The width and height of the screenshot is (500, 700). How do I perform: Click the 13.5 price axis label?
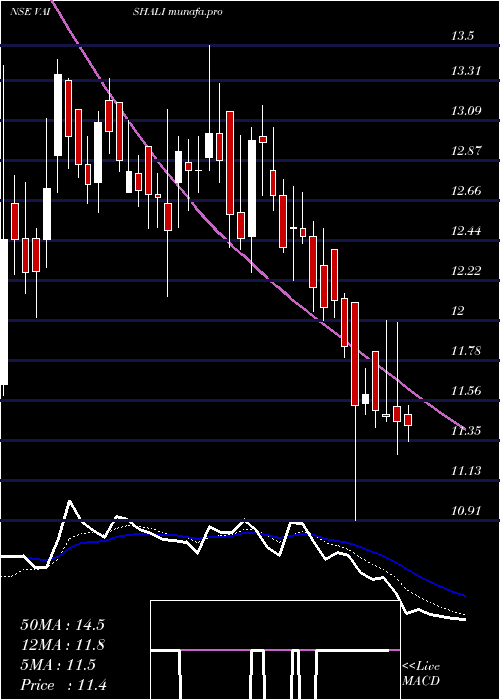[x=462, y=37]
